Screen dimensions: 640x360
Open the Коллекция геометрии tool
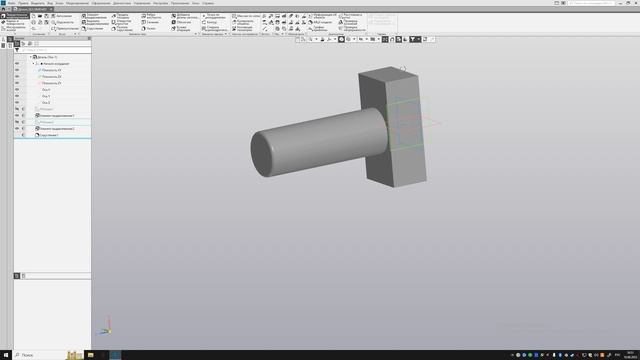coord(242,29)
